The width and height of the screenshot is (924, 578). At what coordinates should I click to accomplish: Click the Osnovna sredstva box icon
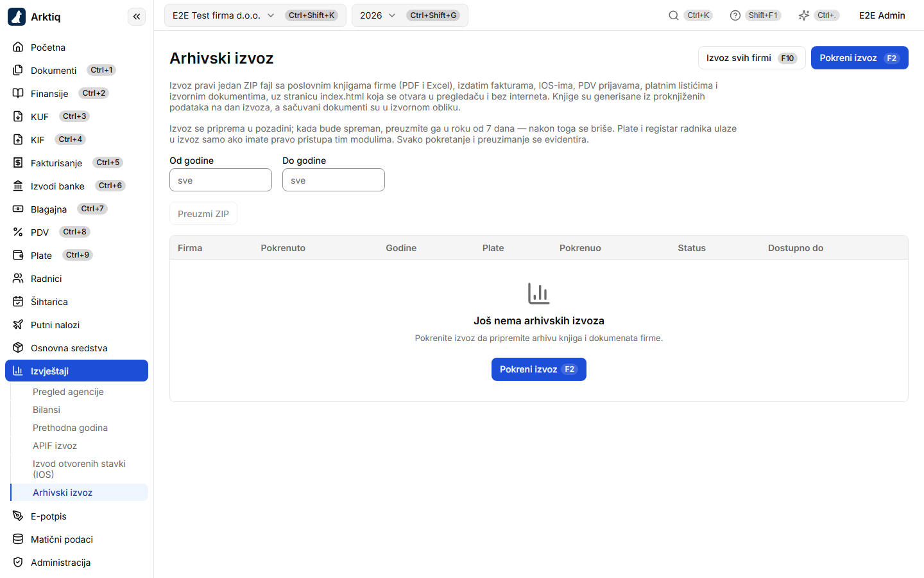pyautogui.click(x=18, y=347)
